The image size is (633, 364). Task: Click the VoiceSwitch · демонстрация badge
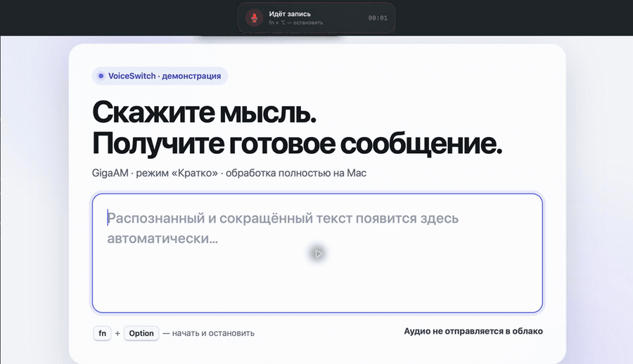[x=160, y=76]
